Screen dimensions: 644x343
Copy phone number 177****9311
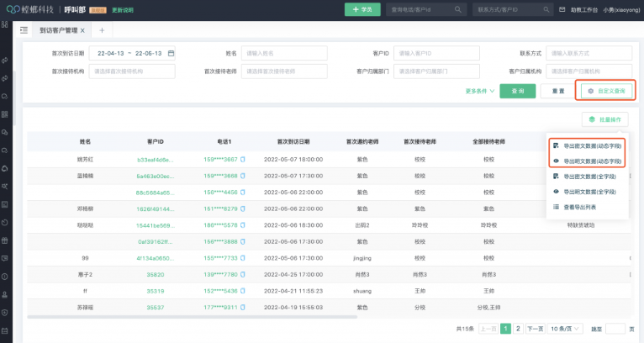coord(243,307)
